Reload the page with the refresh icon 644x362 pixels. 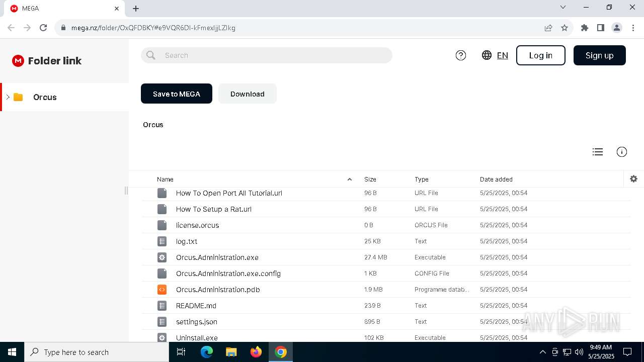[x=43, y=28]
